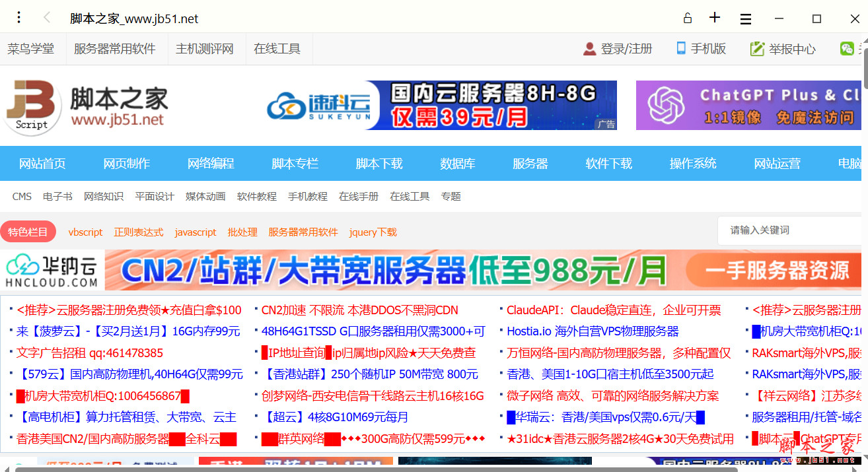Click the WeChat icon

click(846, 48)
